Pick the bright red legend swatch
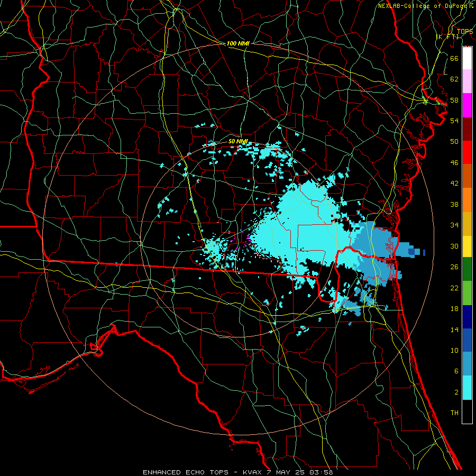 click(x=467, y=152)
